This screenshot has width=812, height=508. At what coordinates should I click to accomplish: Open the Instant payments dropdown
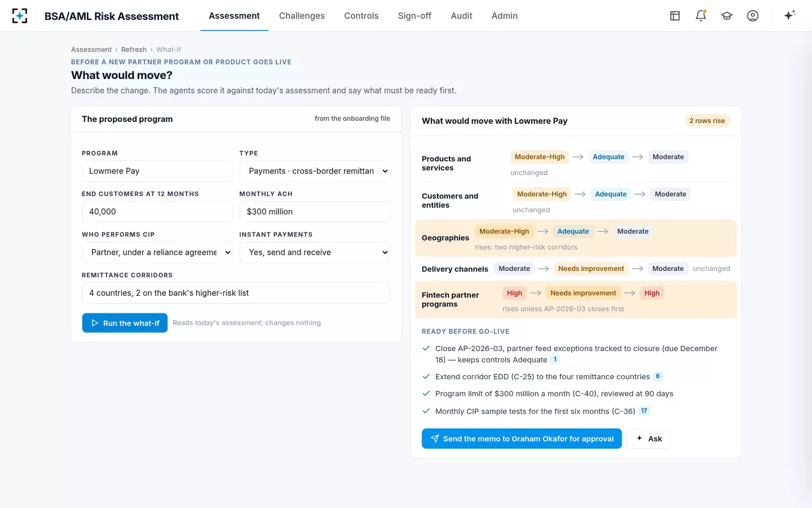pyautogui.click(x=315, y=252)
